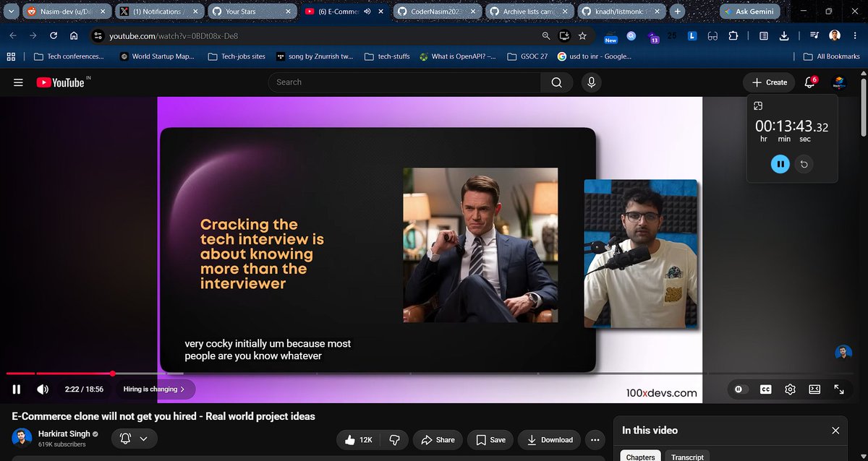Go to the YouTube home logo

(x=61, y=82)
